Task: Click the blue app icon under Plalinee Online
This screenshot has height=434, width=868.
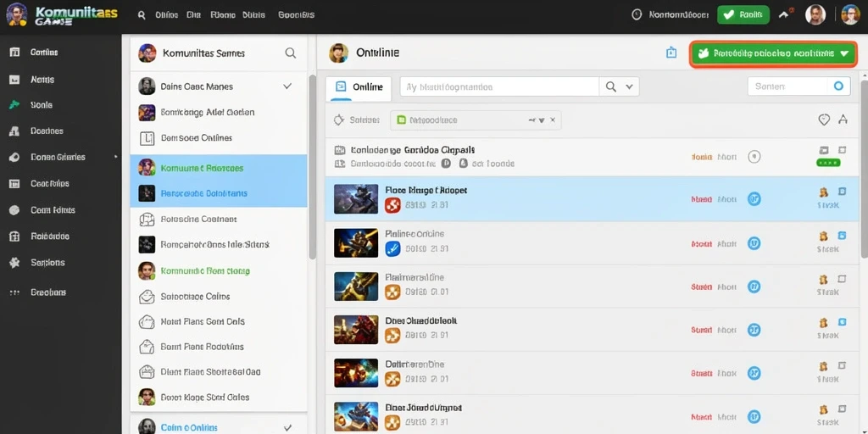Action: [x=392, y=249]
